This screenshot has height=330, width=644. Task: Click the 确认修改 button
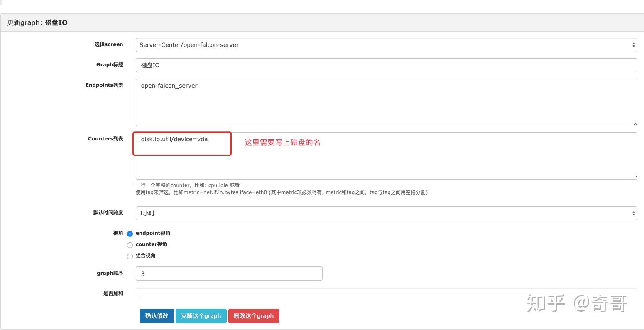157,315
